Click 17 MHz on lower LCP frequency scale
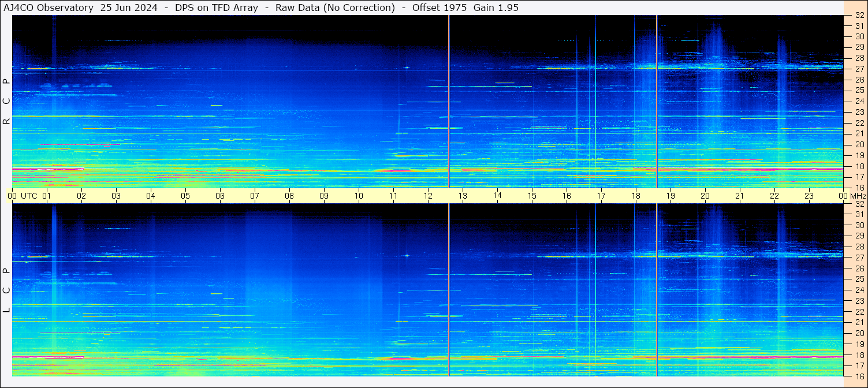 pyautogui.click(x=859, y=365)
